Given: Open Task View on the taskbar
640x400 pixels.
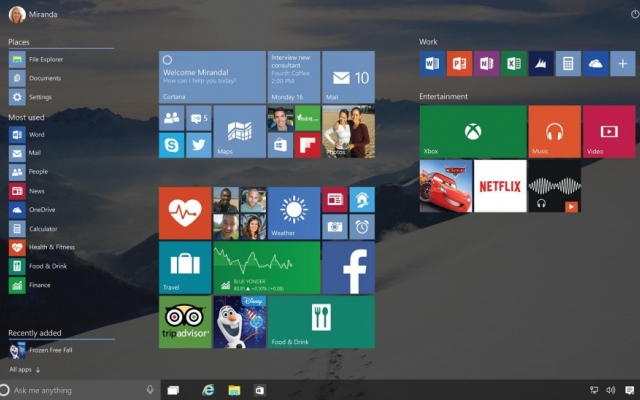Looking at the screenshot, I should [x=173, y=391].
